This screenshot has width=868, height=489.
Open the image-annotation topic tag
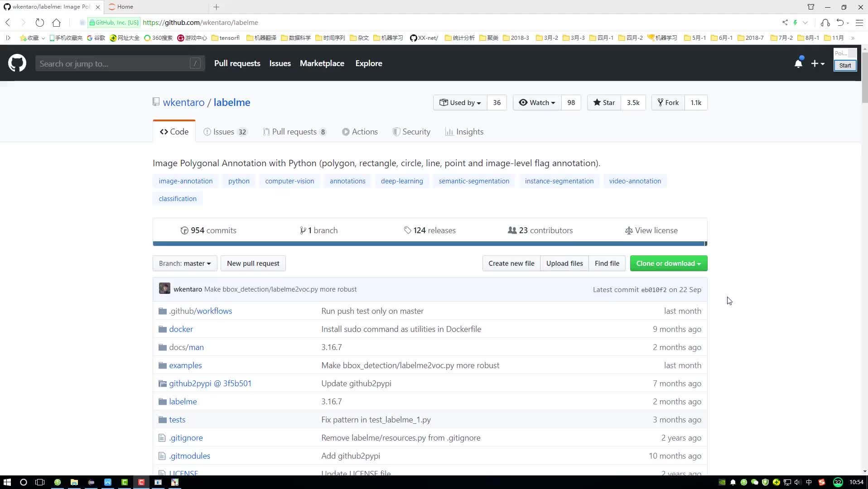point(185,181)
